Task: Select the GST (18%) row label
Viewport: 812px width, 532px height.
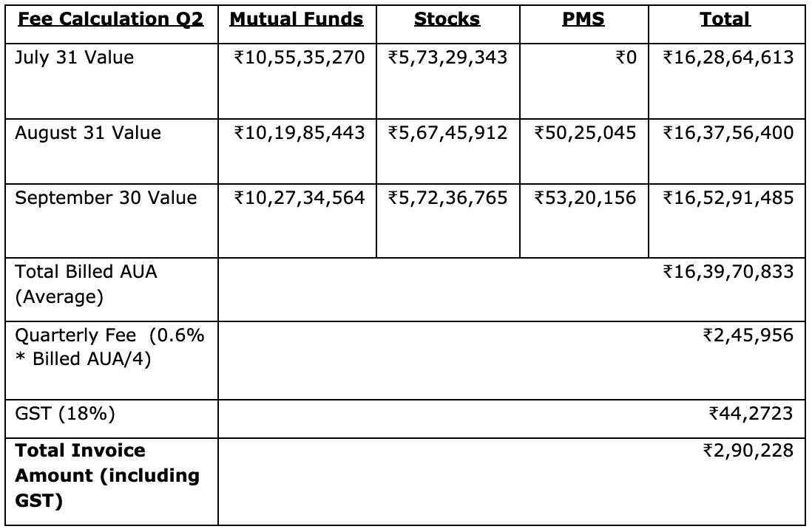Action: click(65, 414)
